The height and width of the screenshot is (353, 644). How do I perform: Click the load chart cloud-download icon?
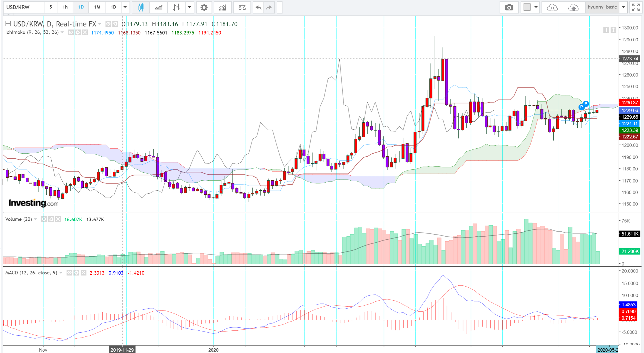(x=552, y=7)
